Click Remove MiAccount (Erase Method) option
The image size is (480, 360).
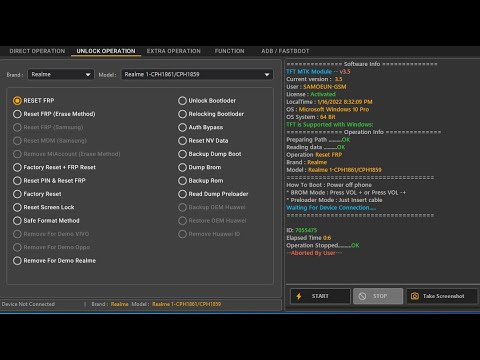(67, 154)
